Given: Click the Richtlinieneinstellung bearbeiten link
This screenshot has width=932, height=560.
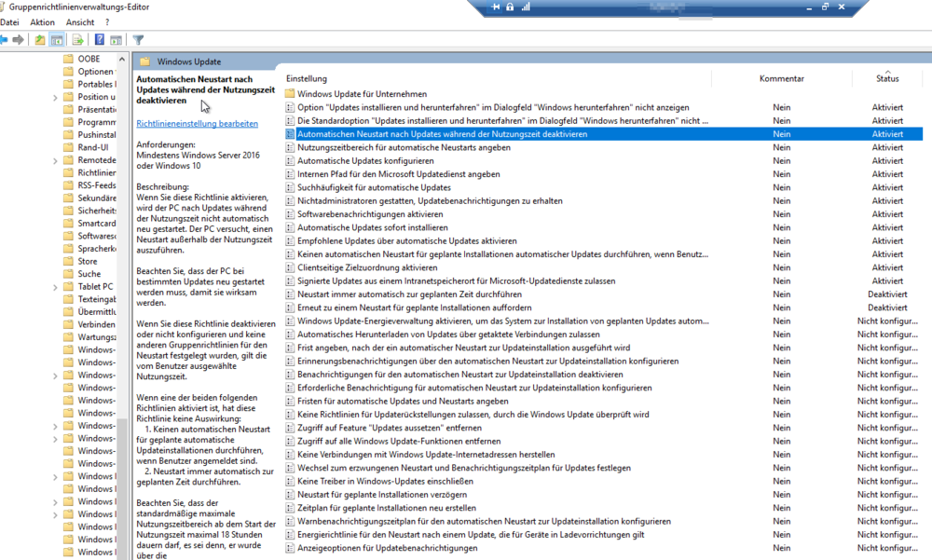Looking at the screenshot, I should click(197, 123).
